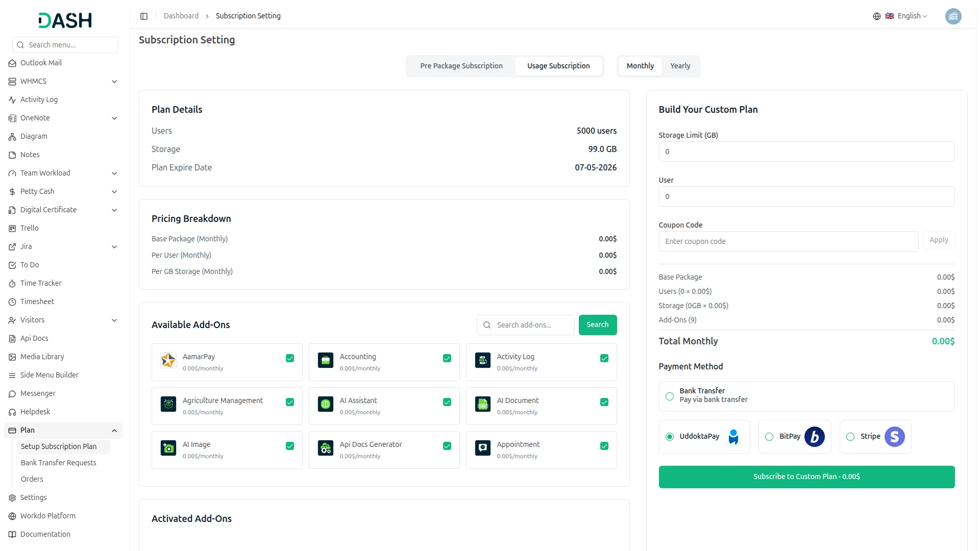Click the Storage Limit input field
The image size is (980, 551).
pyautogui.click(x=806, y=152)
